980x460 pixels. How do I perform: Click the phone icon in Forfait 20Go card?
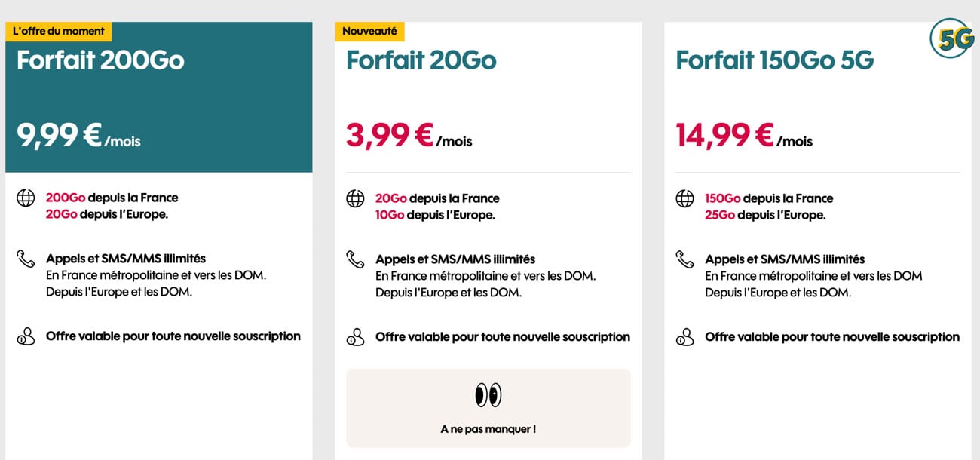pos(355,259)
